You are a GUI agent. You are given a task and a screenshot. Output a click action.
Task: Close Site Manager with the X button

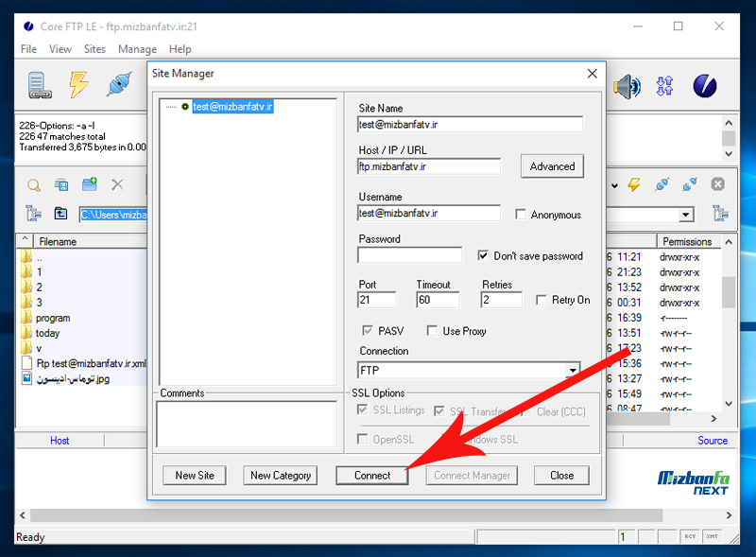593,74
